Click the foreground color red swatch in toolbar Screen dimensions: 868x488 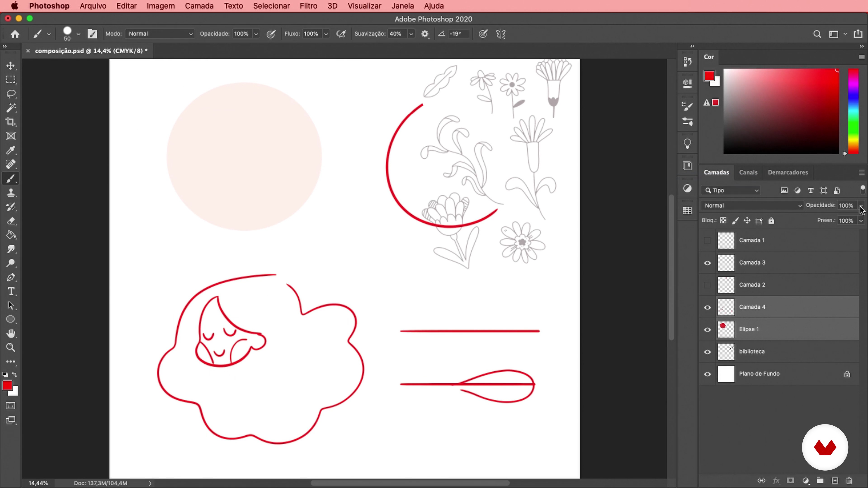pyautogui.click(x=7, y=385)
